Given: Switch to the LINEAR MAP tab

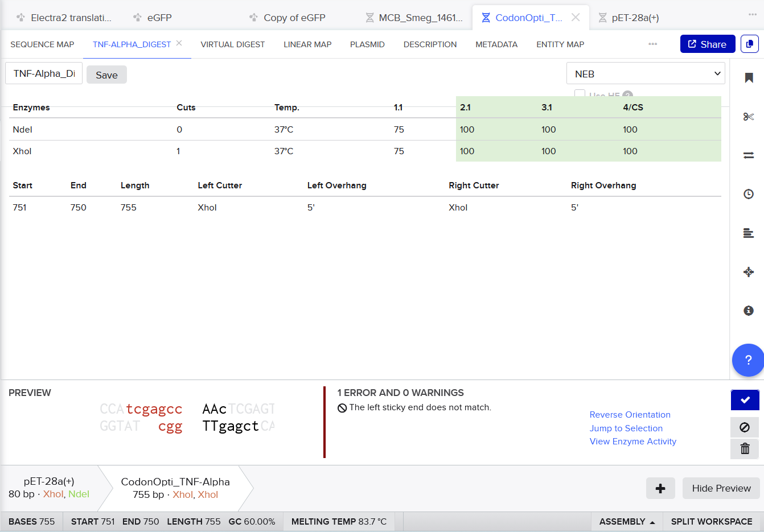Looking at the screenshot, I should tap(307, 44).
